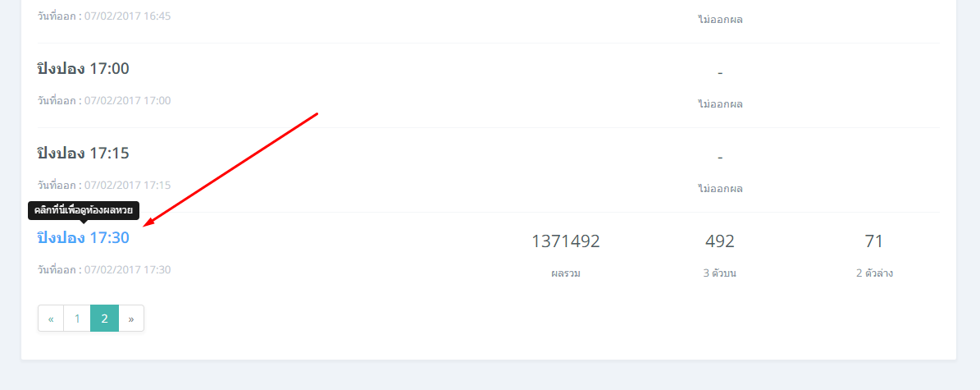
Task: Select page 1 in pagination
Action: coord(77,319)
